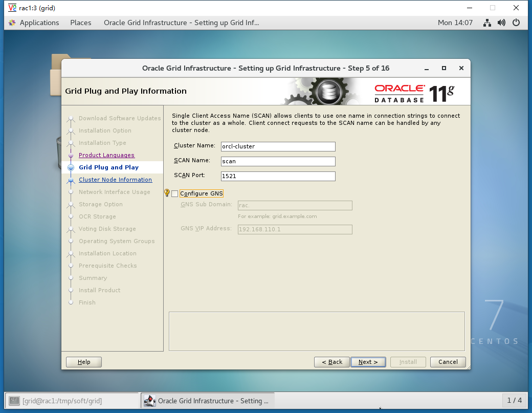Click the Network Interface Usage step text
This screenshot has height=413, width=532.
tap(115, 192)
